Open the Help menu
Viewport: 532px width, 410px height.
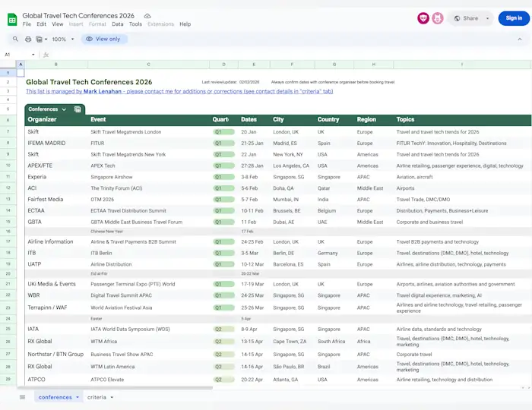[x=185, y=24]
